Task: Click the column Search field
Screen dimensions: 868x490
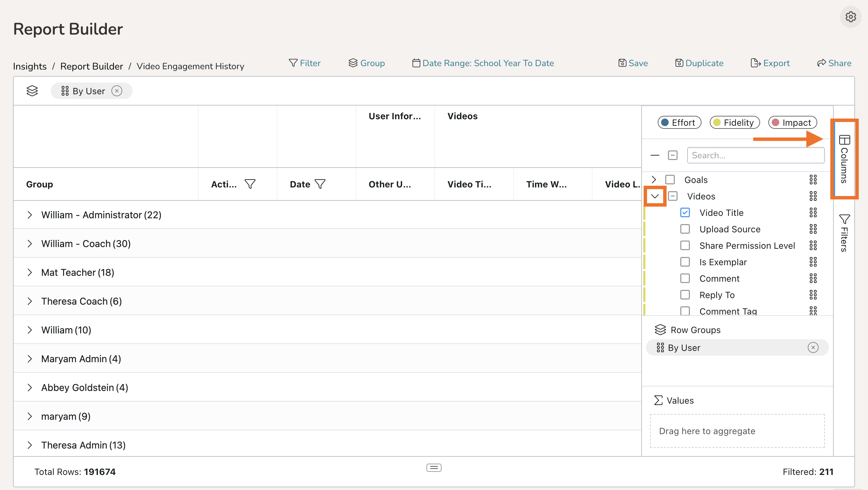Action: click(x=755, y=156)
